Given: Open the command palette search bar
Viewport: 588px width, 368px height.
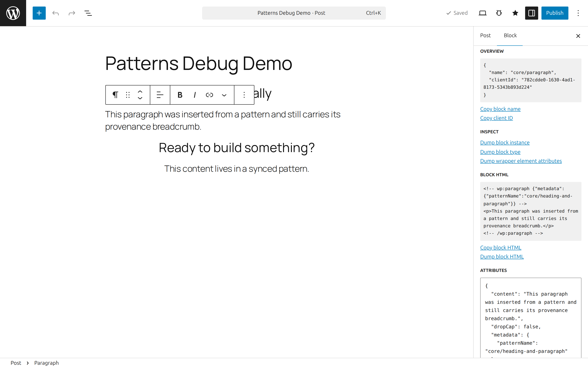Looking at the screenshot, I should tap(294, 13).
